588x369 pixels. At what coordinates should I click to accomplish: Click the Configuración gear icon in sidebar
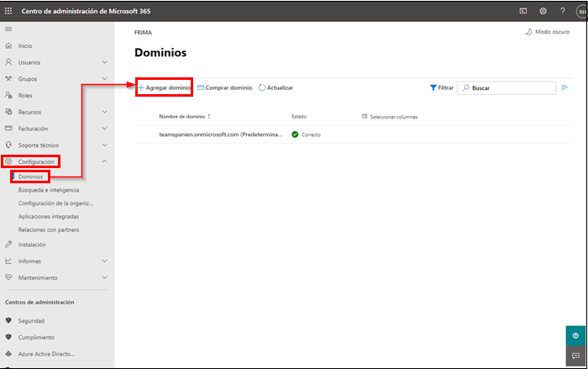pos(8,161)
